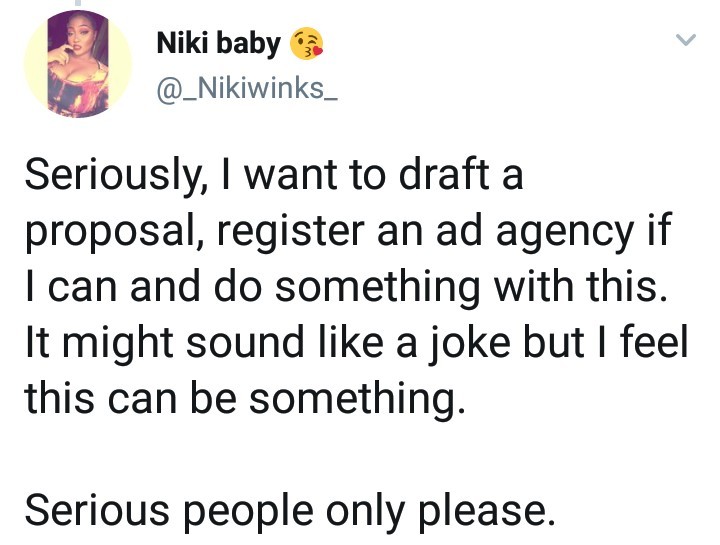Click the word "sound" in the tweet
The image size is (720, 545).
(259, 344)
